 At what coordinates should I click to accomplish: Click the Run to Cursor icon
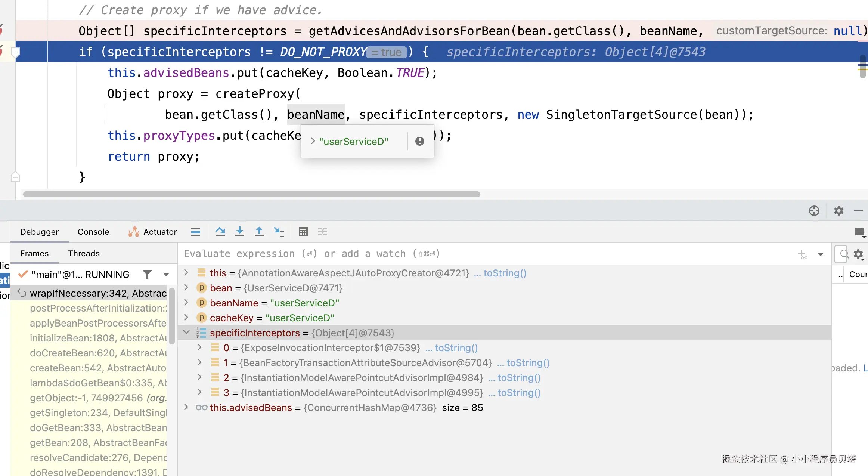click(279, 232)
